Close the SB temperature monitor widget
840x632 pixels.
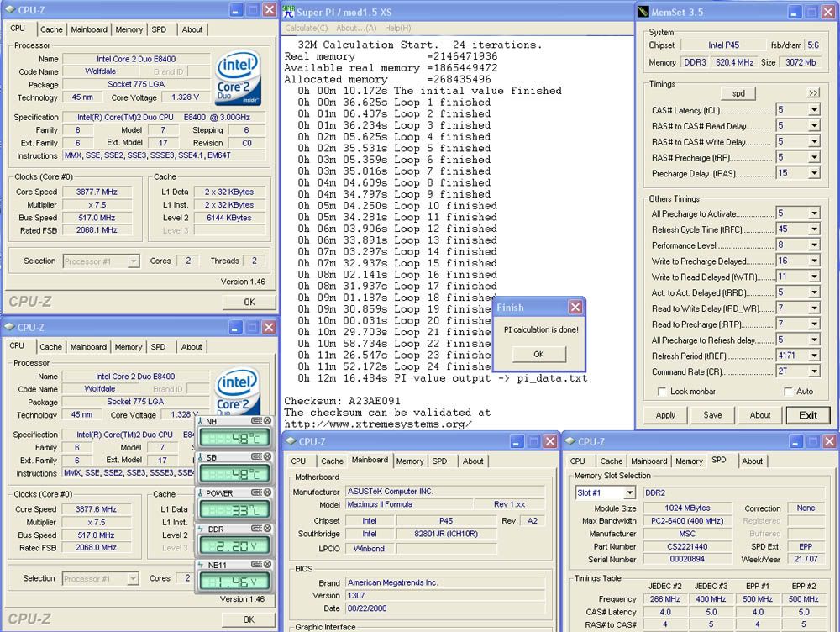267,456
